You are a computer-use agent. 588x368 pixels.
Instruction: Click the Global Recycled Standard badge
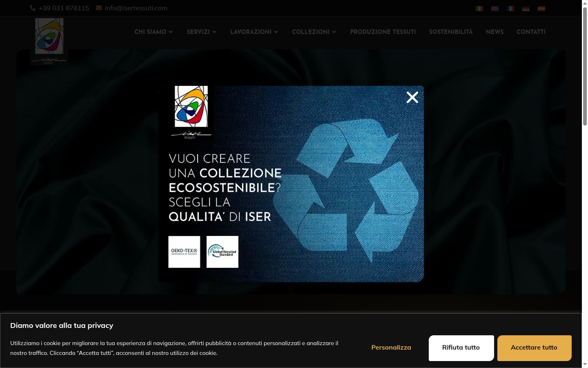(x=223, y=252)
